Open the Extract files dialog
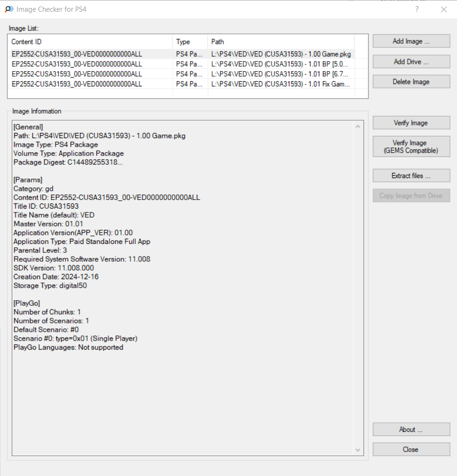 411,175
